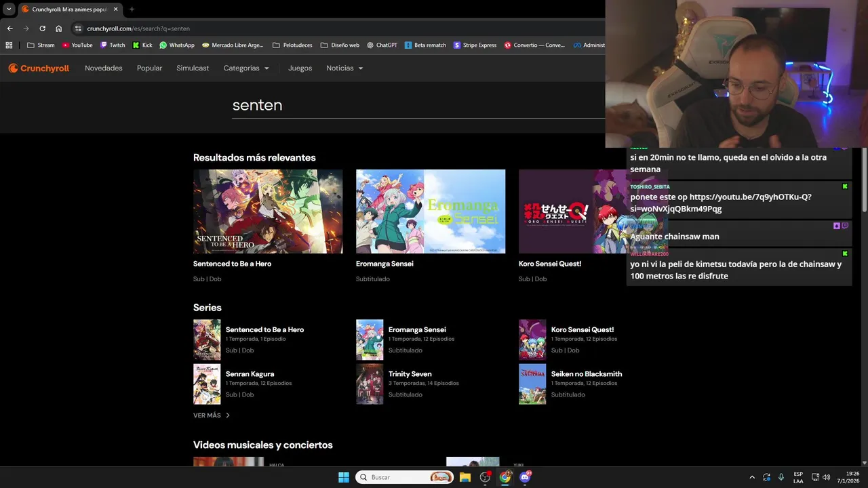
Task: Expand series results with VER MÁS
Action: (x=212, y=415)
